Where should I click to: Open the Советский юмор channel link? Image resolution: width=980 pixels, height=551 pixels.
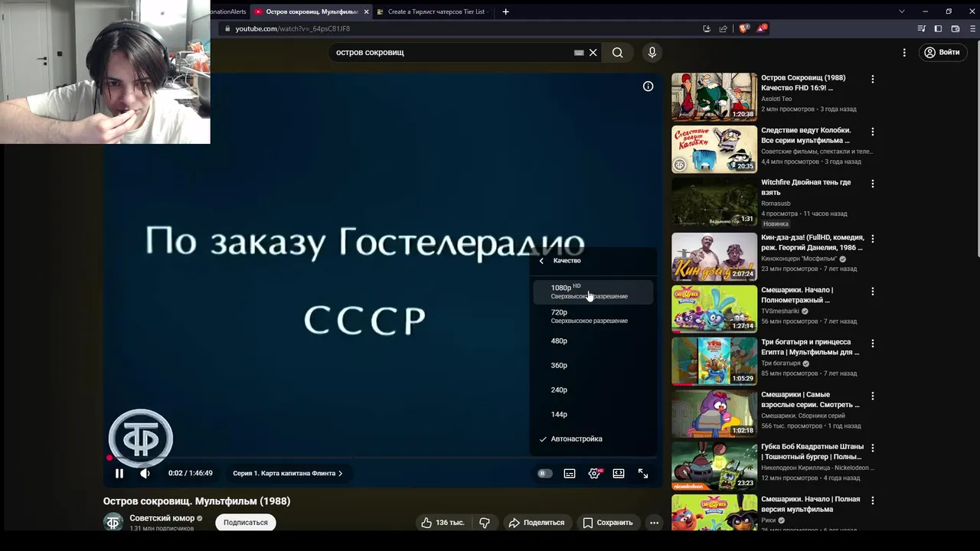pyautogui.click(x=162, y=518)
